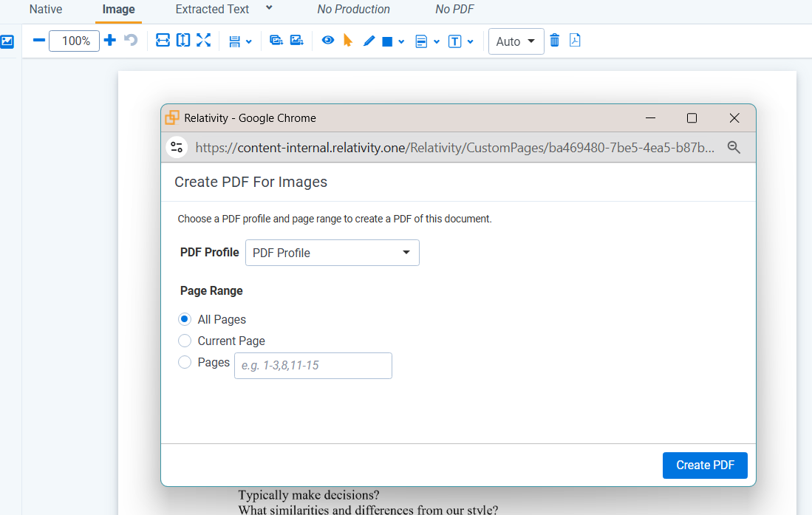The height and width of the screenshot is (515, 812).
Task: Click the zoom out minus icon
Action: (x=39, y=41)
